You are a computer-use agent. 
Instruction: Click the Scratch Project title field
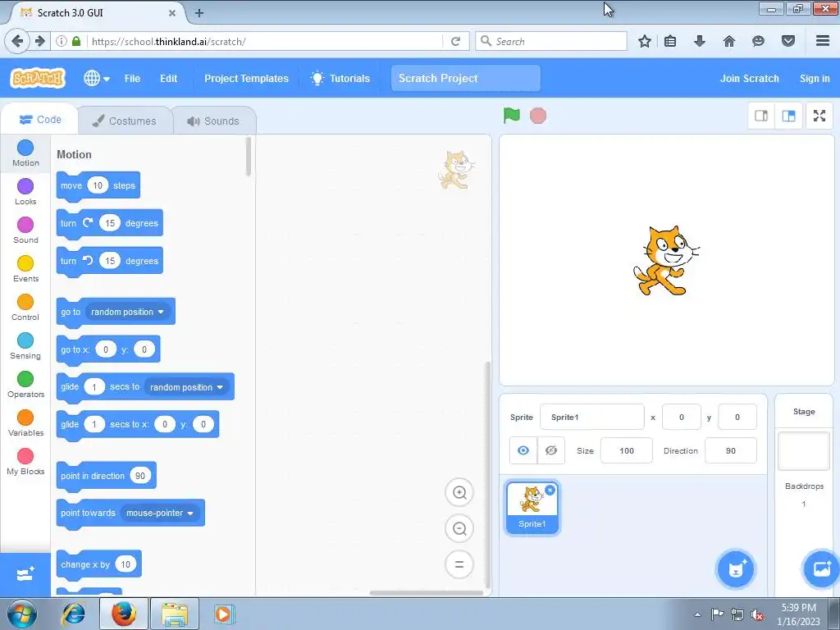coord(466,78)
